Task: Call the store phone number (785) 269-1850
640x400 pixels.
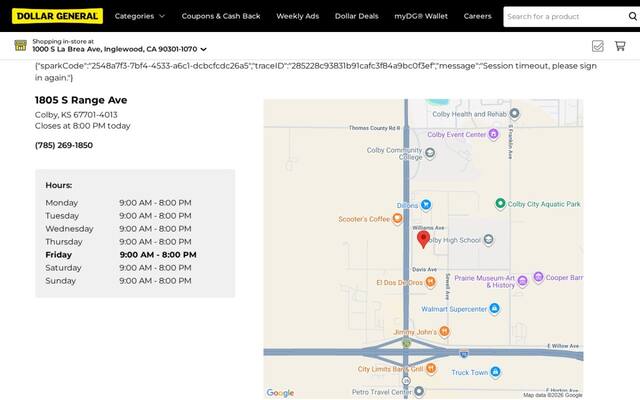Action: click(64, 145)
